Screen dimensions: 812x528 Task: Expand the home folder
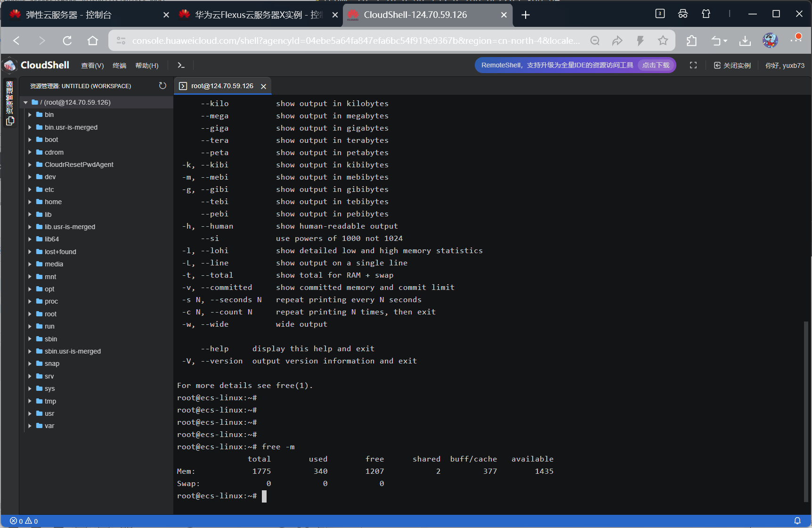pos(30,202)
